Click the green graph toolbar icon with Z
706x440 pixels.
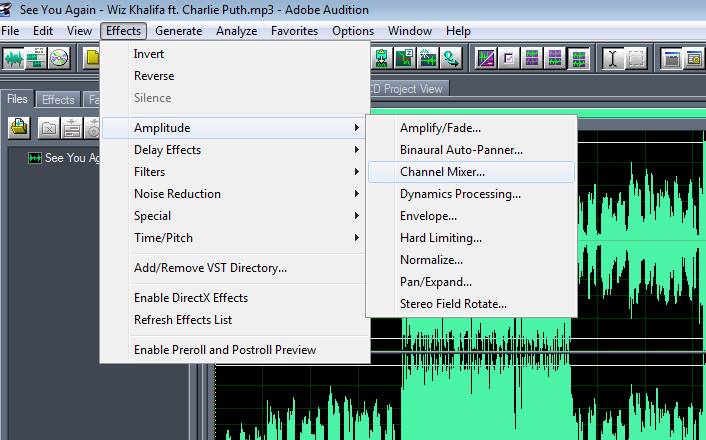pyautogui.click(x=404, y=58)
